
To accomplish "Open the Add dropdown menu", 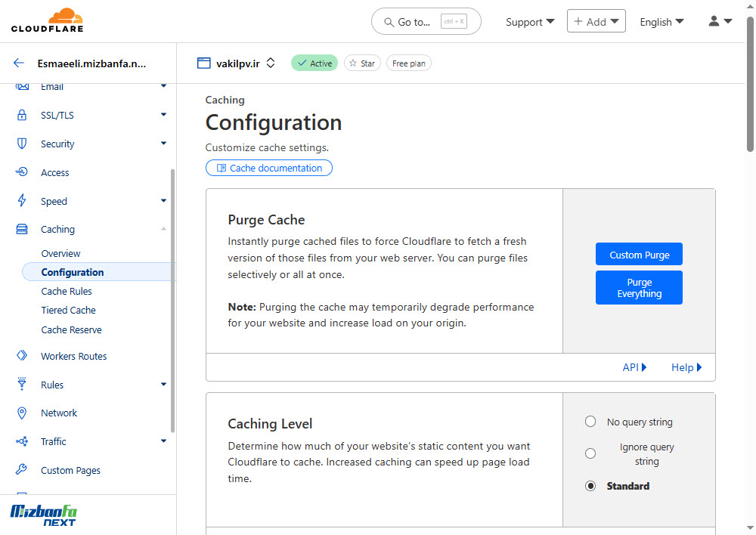I will 596,21.
